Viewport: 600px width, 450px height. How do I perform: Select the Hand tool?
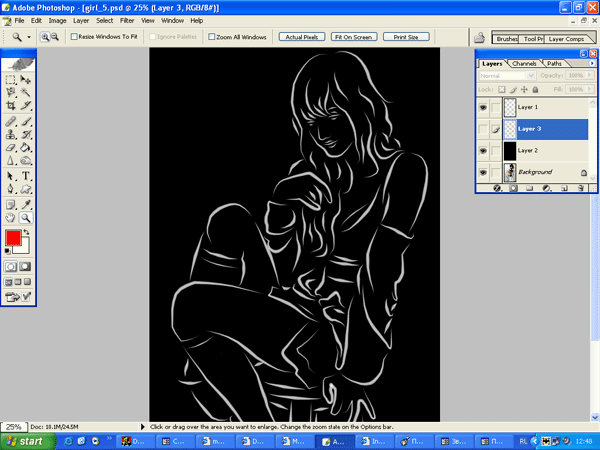coord(11,218)
